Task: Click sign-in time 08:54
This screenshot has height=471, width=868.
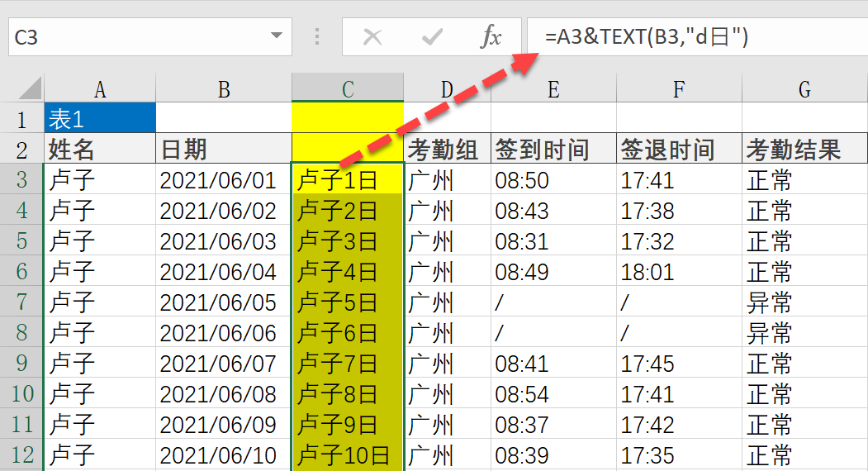Action: click(x=553, y=394)
